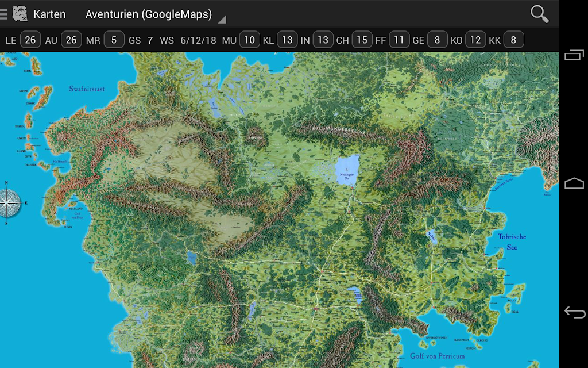Screen dimensions: 588x368
Task: Tap the Karten app map icon
Action: 20,14
